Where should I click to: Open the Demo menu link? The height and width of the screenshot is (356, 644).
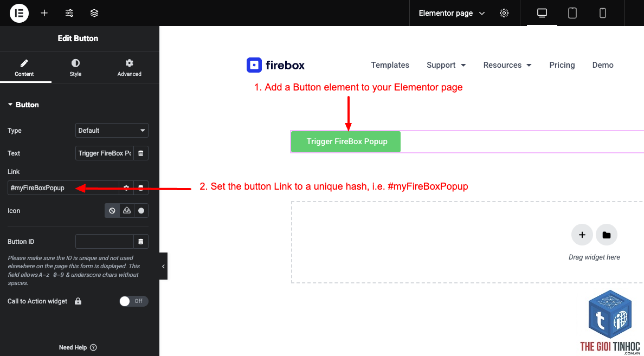coord(603,65)
